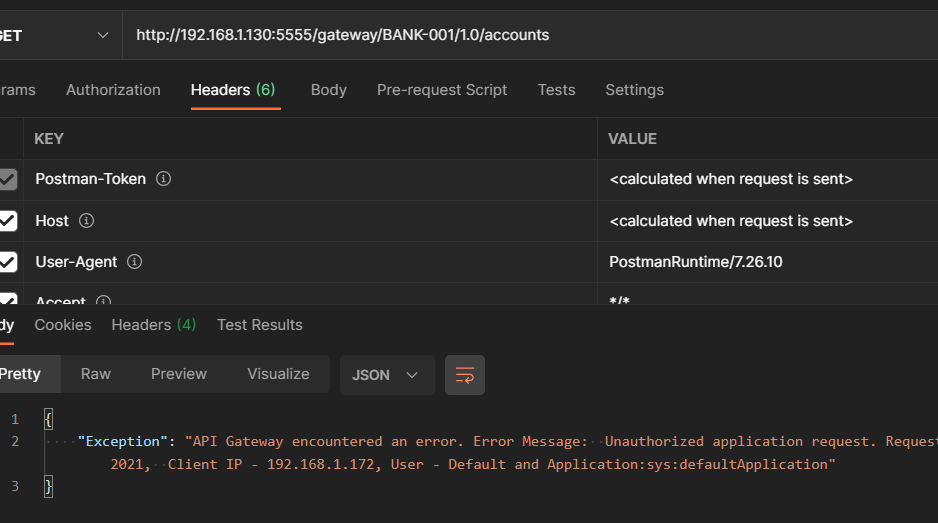
Task: Select the Tests tab
Action: coord(556,90)
